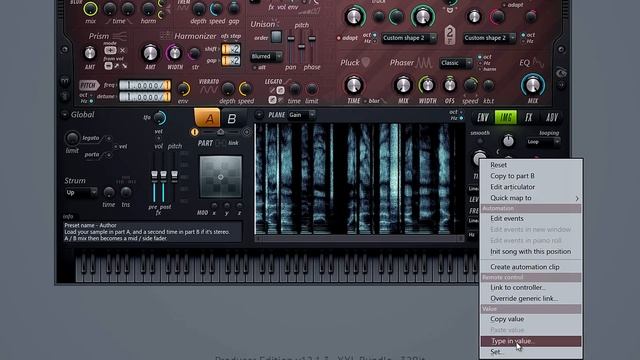Select Edit events menu item
640x360 pixels.
(531, 219)
